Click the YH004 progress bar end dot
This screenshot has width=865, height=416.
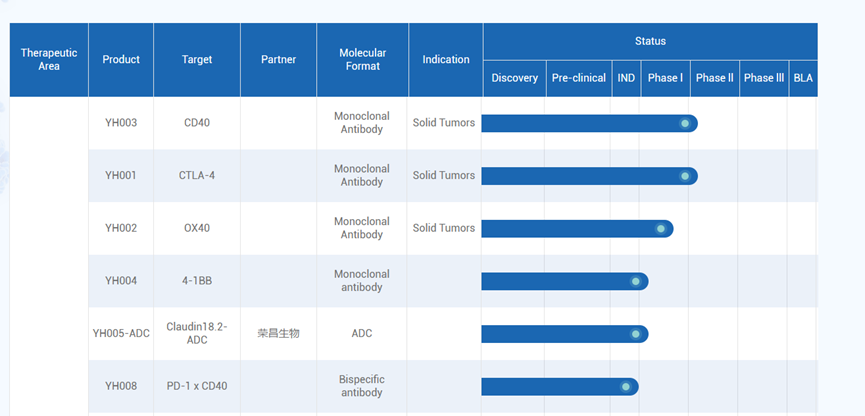pyautogui.click(x=636, y=282)
